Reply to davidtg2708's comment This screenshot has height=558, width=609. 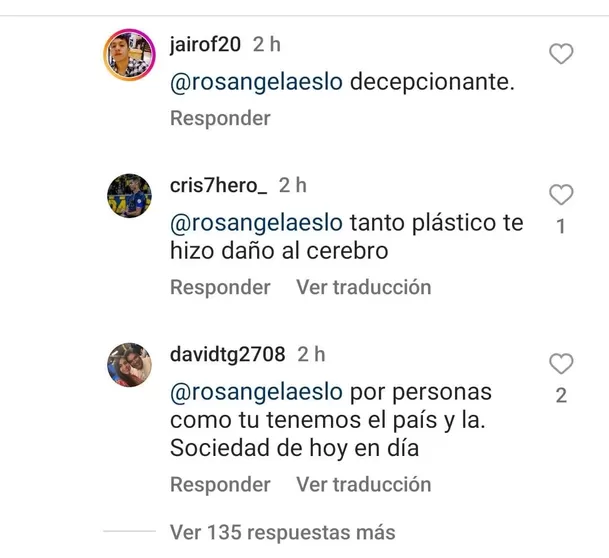tap(220, 485)
